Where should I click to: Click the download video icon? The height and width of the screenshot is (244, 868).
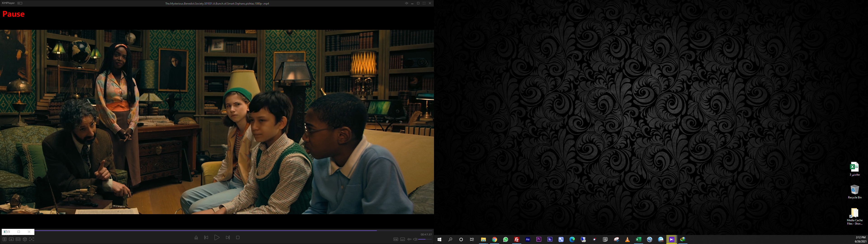click(x=11, y=239)
